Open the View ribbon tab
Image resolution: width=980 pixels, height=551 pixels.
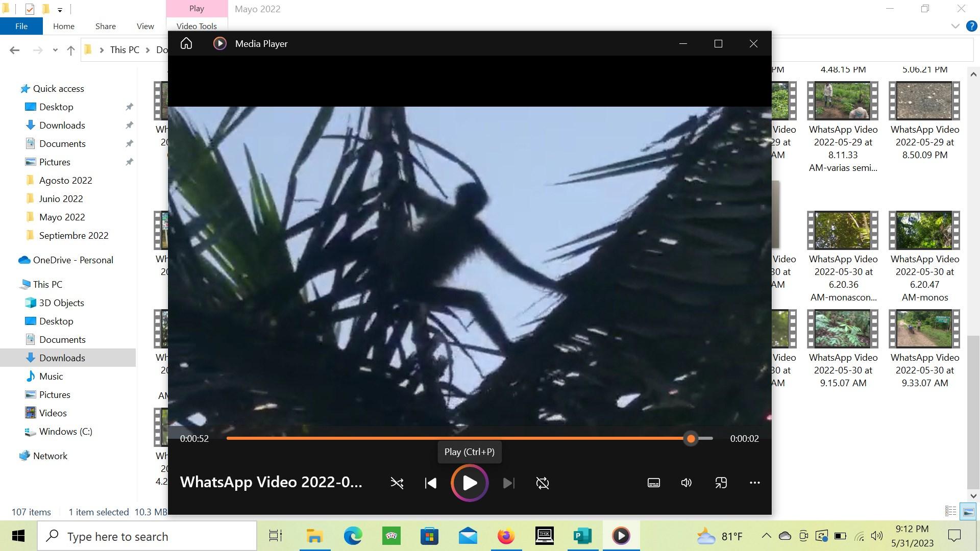[x=145, y=26]
